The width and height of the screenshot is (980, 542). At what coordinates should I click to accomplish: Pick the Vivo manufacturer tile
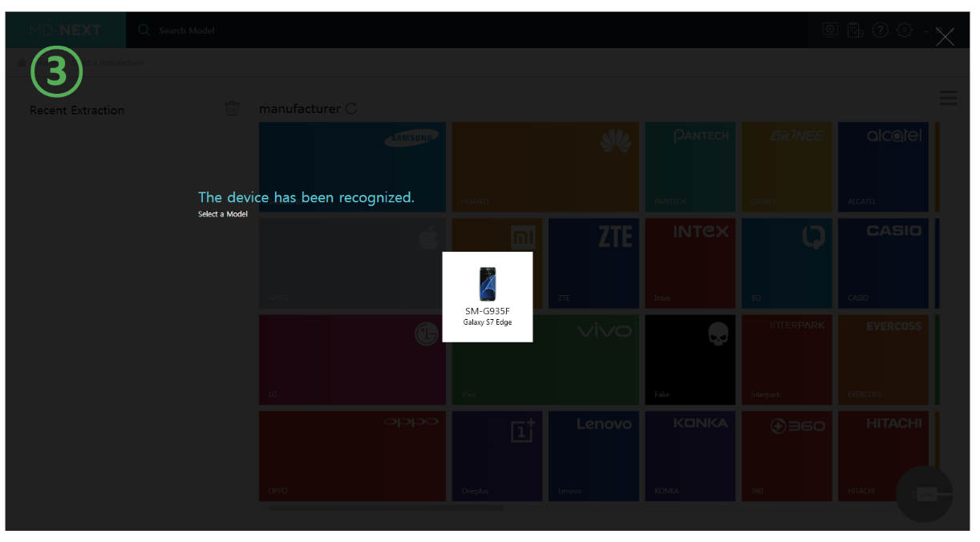coord(545,360)
